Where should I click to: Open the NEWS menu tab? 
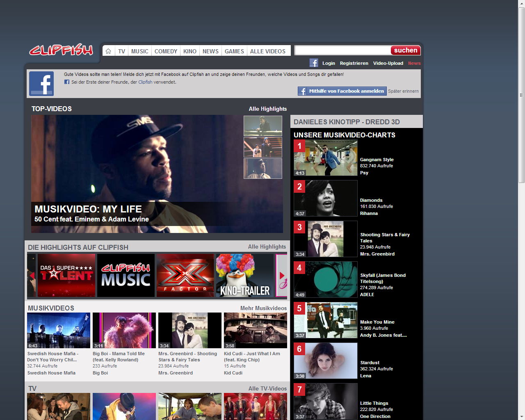[210, 51]
